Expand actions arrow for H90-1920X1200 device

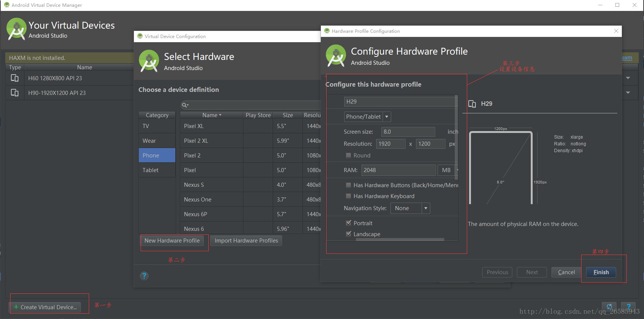[628, 93]
